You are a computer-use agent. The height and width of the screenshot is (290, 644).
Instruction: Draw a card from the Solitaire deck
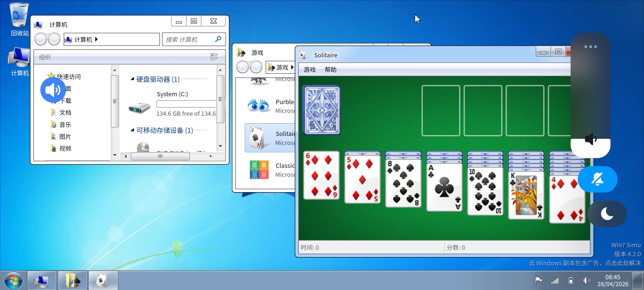[x=321, y=110]
